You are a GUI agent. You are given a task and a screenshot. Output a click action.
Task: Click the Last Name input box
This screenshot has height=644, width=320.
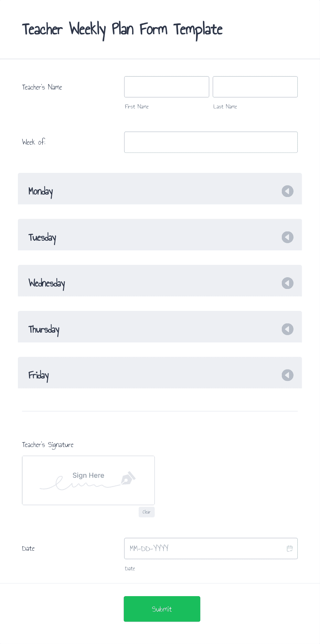255,87
